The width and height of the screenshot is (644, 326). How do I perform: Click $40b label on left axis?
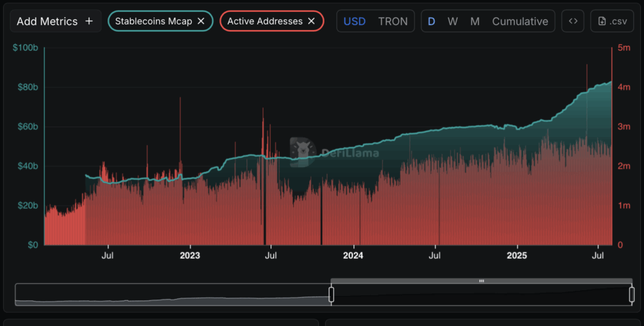pyautogui.click(x=28, y=166)
